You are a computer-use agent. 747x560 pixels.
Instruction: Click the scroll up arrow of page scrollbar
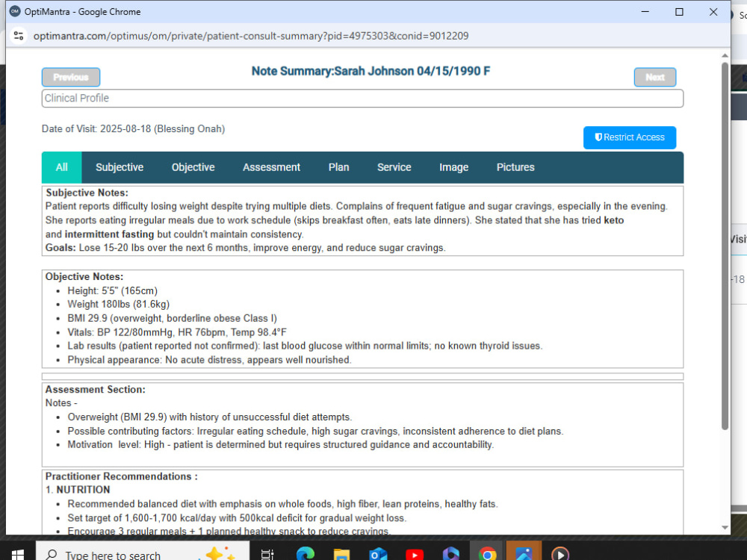[725, 56]
